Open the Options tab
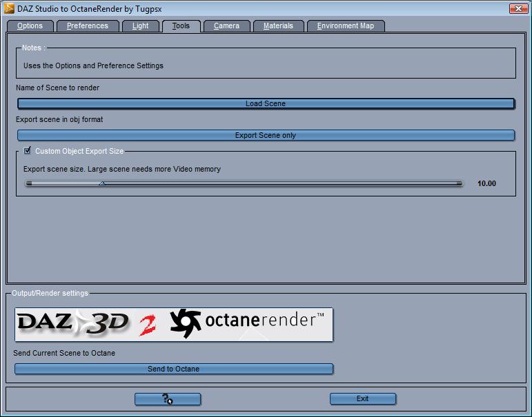Screen dimensions: 532x417 pyautogui.click(x=30, y=26)
